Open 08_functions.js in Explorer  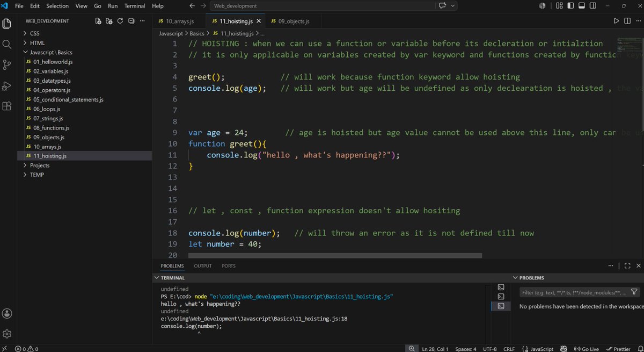tap(51, 127)
